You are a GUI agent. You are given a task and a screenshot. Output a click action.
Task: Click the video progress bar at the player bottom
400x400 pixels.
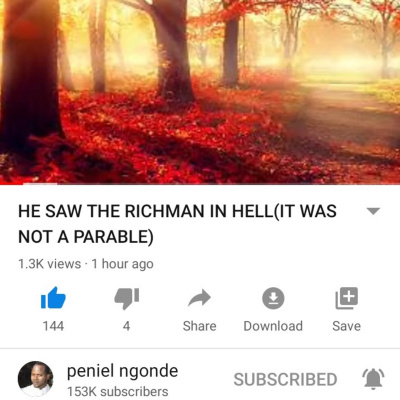pos(200,184)
